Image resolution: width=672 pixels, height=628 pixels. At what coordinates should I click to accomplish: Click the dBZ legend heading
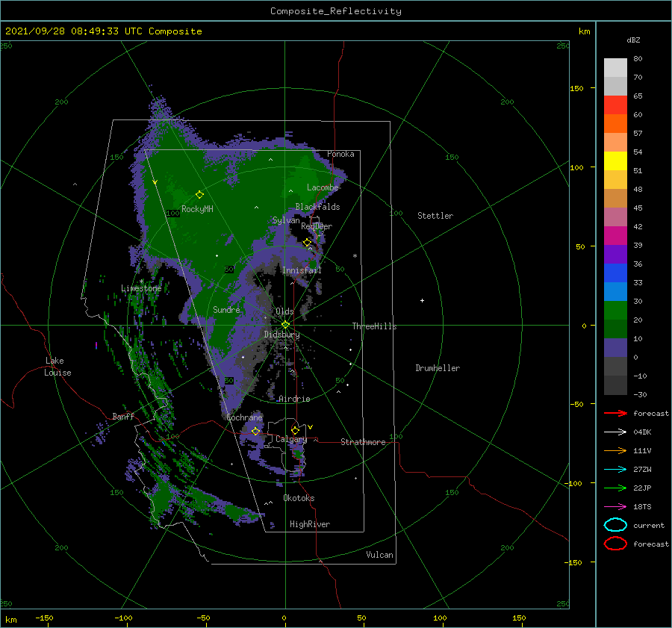click(633, 40)
